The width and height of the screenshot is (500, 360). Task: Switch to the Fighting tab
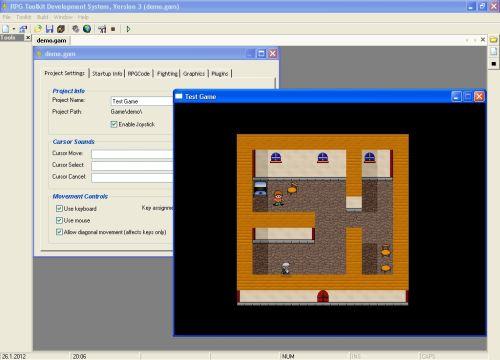167,73
